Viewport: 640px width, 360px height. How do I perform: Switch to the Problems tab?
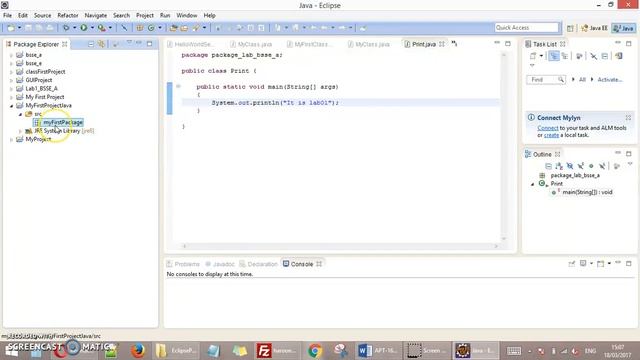(183, 264)
